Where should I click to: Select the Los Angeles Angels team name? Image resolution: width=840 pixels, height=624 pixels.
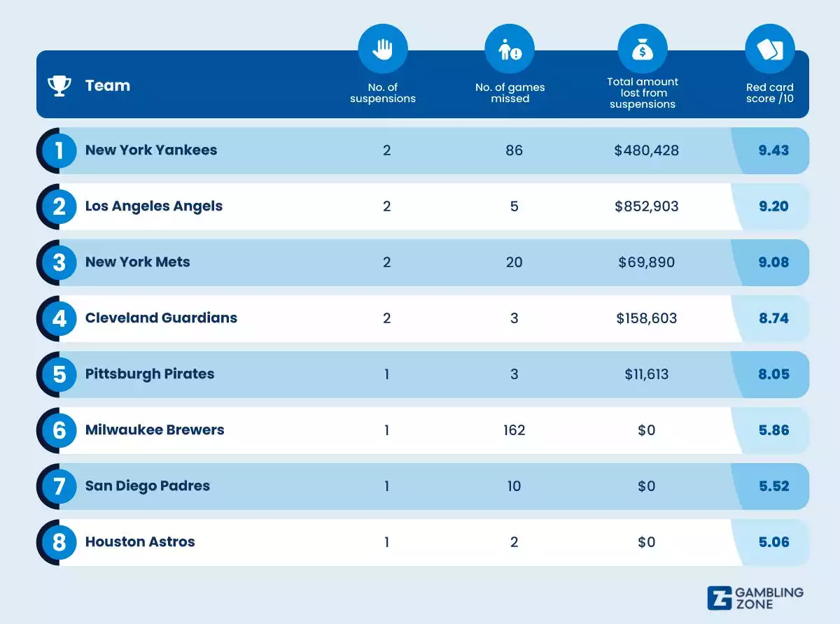[154, 206]
